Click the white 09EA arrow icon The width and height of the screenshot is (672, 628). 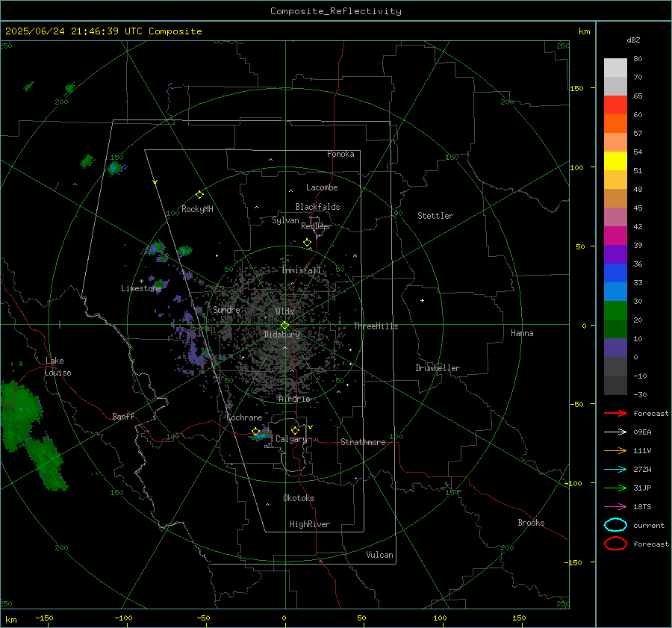click(x=615, y=432)
